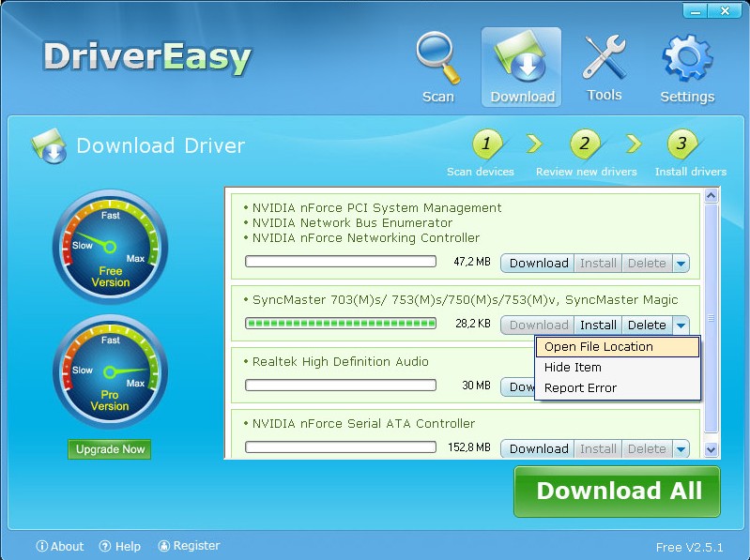Image resolution: width=750 pixels, height=560 pixels.
Task: Click the driver list scrollbar thumb
Action: pos(711,318)
